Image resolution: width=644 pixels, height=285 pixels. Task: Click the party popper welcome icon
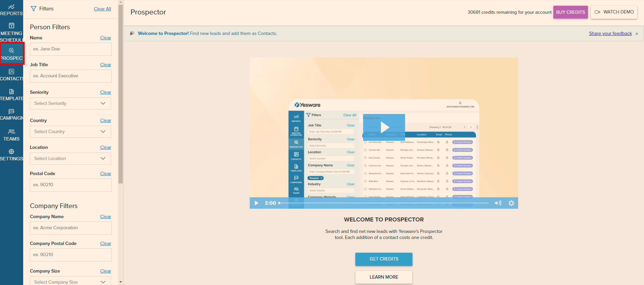132,33
